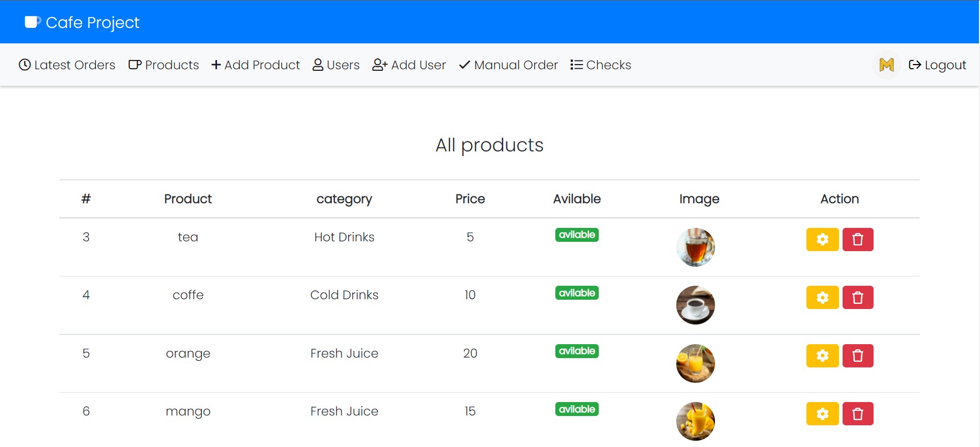
Task: Click the edit gear button for tea
Action: pyautogui.click(x=822, y=240)
